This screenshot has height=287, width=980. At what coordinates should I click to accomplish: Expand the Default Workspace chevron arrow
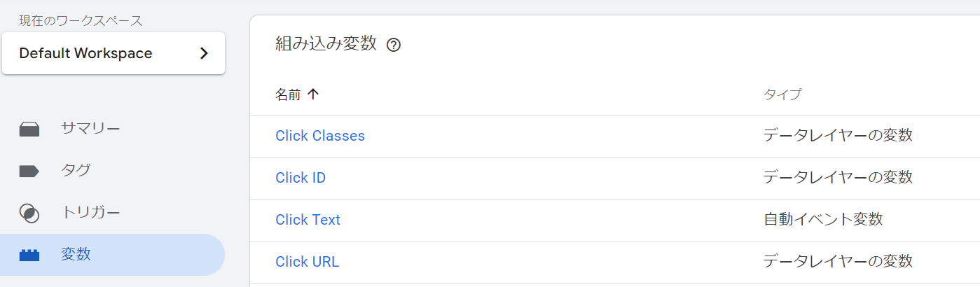pyautogui.click(x=204, y=53)
